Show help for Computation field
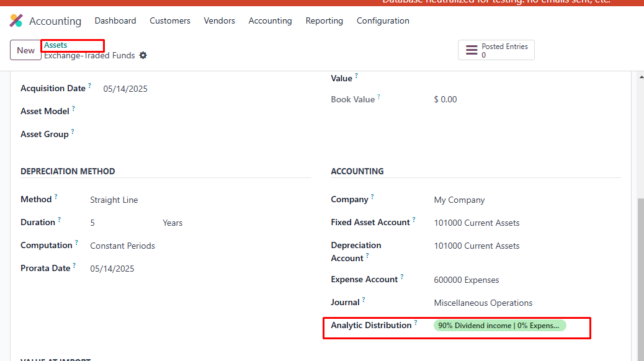Viewport: 644px width, 361px height. (76, 243)
